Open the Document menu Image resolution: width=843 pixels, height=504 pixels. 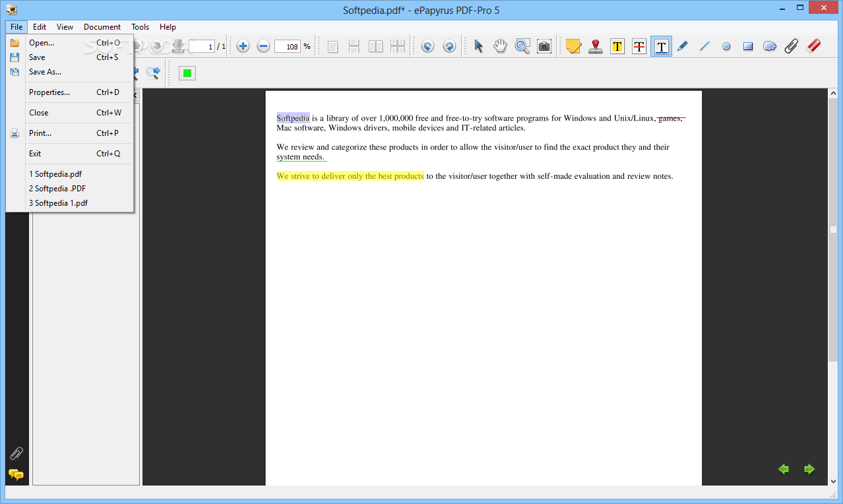(102, 27)
